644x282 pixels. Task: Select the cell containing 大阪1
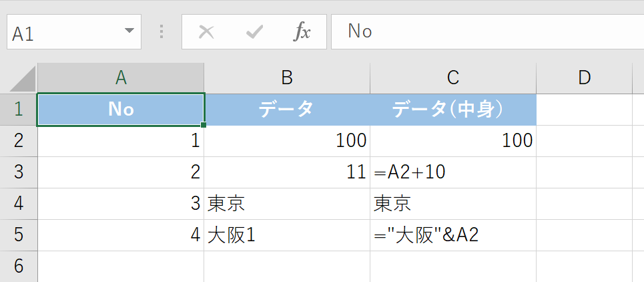pyautogui.click(x=287, y=235)
